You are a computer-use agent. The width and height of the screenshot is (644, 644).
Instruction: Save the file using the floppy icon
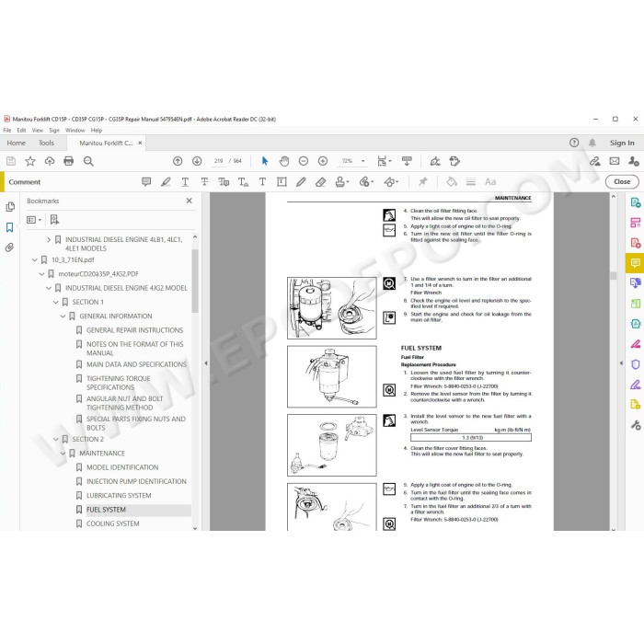point(11,161)
